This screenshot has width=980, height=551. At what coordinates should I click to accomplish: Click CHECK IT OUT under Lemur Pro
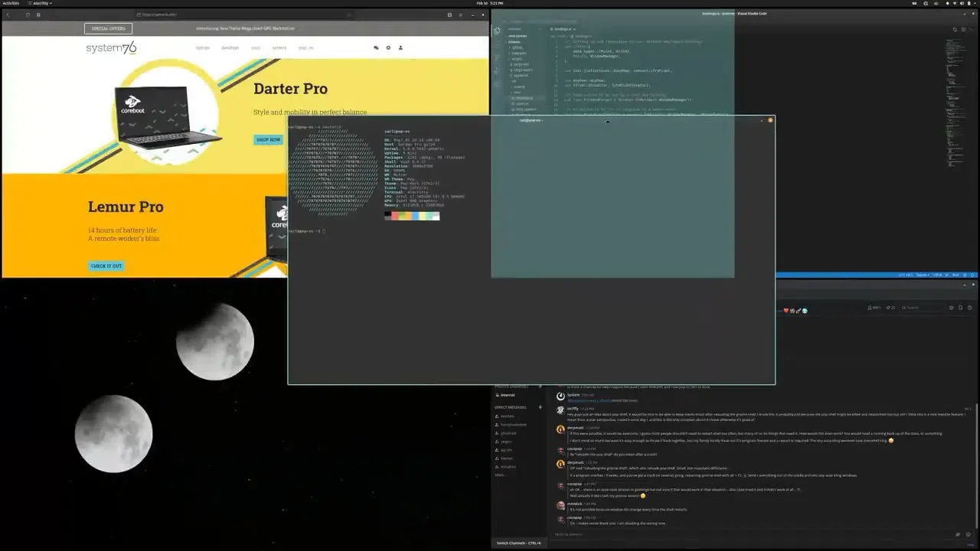(x=106, y=266)
